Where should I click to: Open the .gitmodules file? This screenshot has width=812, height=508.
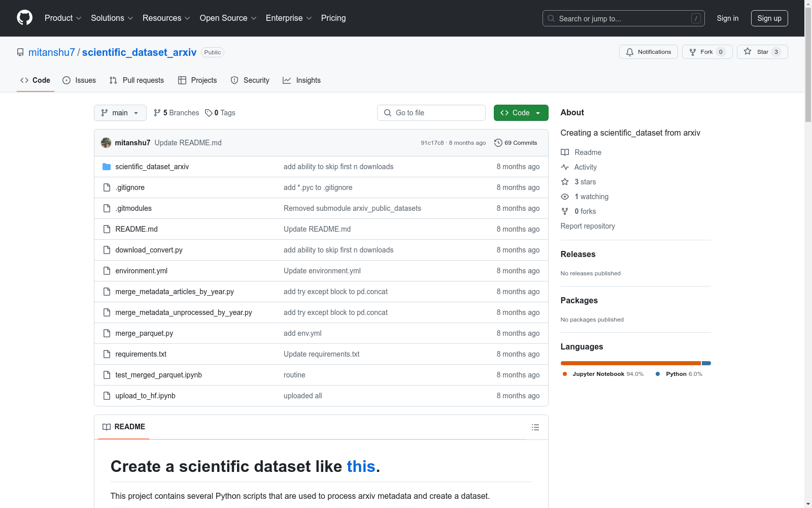133,208
